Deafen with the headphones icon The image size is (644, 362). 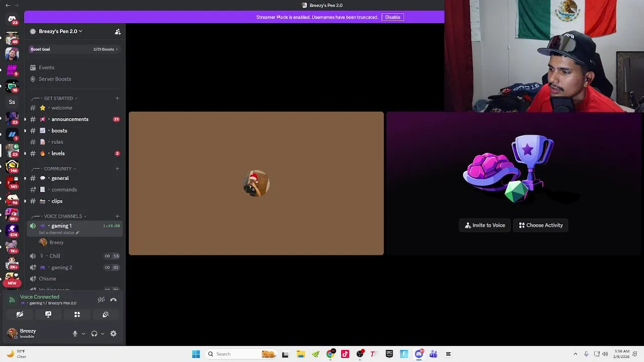coord(94,333)
